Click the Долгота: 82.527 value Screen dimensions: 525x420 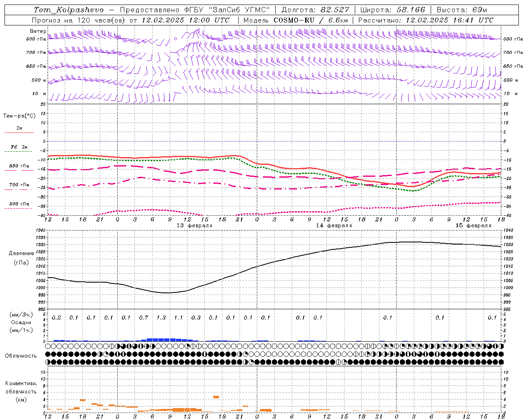pyautogui.click(x=315, y=10)
